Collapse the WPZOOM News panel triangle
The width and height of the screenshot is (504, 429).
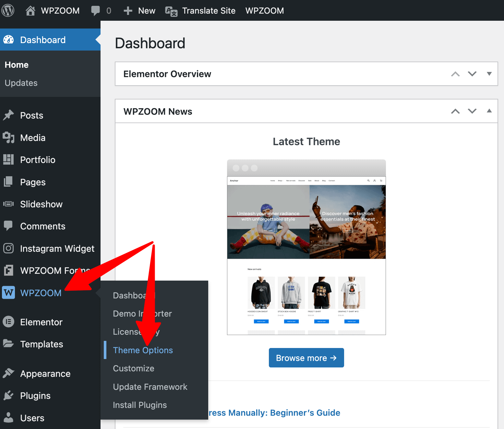pos(489,111)
